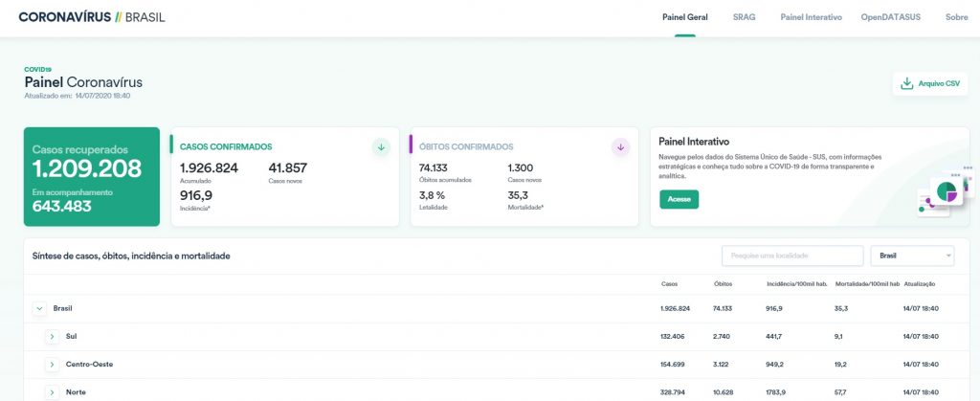Expand the Centro-Oeste region row
Image resolution: width=980 pixels, height=401 pixels.
pyautogui.click(x=53, y=365)
